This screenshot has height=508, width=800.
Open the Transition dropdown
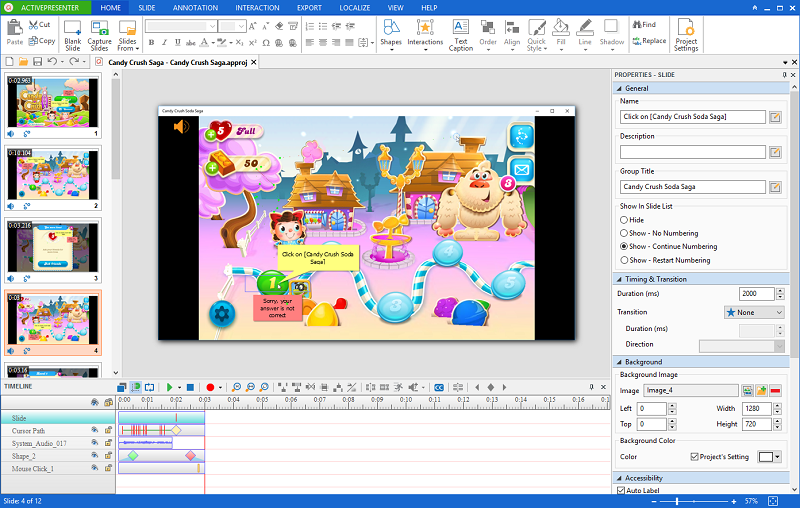(754, 312)
